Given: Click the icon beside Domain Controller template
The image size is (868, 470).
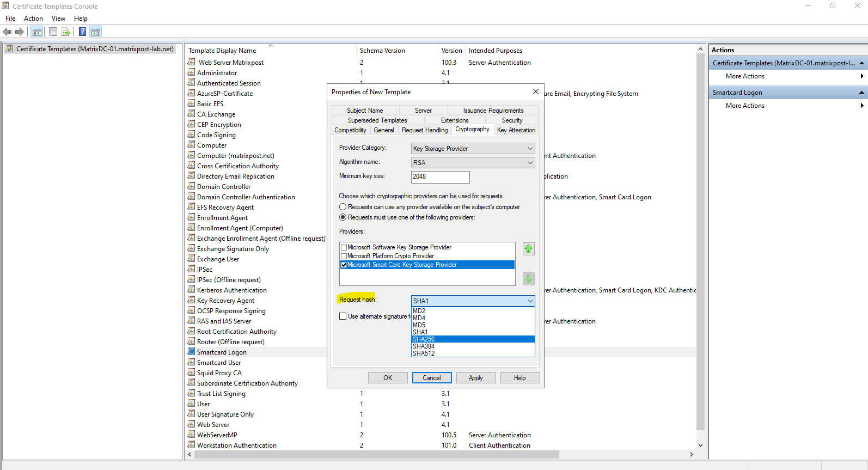Looking at the screenshot, I should coord(192,186).
